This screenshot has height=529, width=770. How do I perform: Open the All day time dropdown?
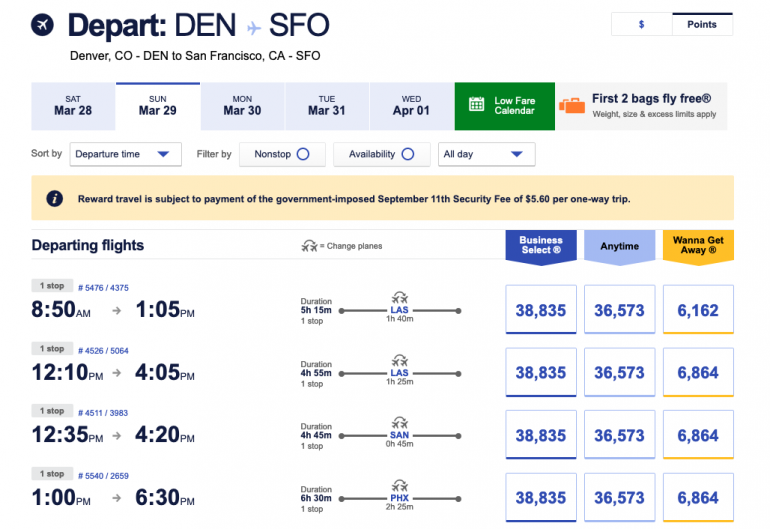point(486,154)
